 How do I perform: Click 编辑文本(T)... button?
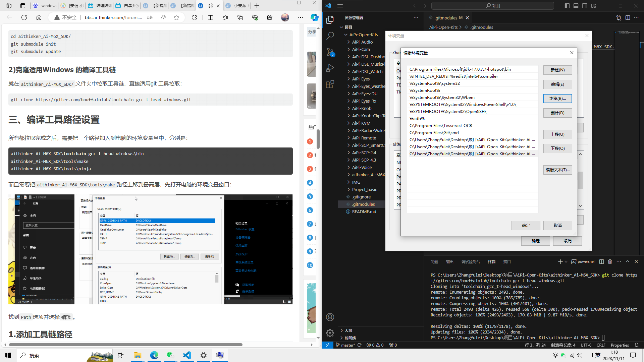coord(557,170)
